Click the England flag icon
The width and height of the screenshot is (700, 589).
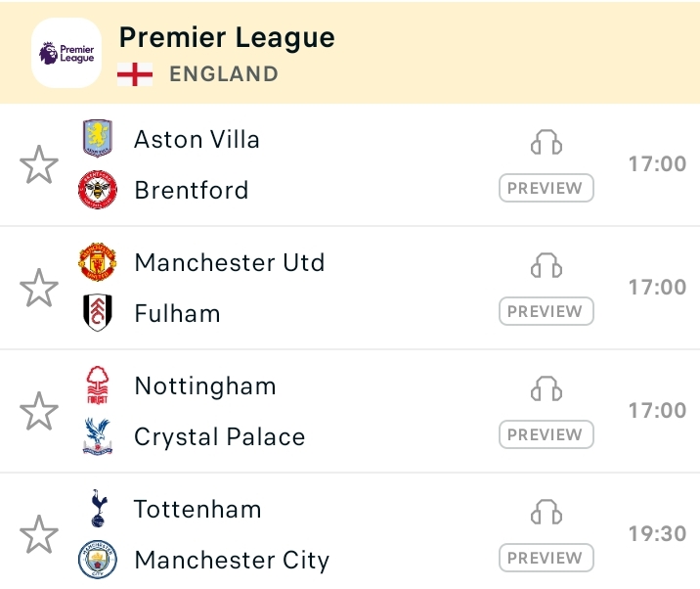pyautogui.click(x=135, y=74)
